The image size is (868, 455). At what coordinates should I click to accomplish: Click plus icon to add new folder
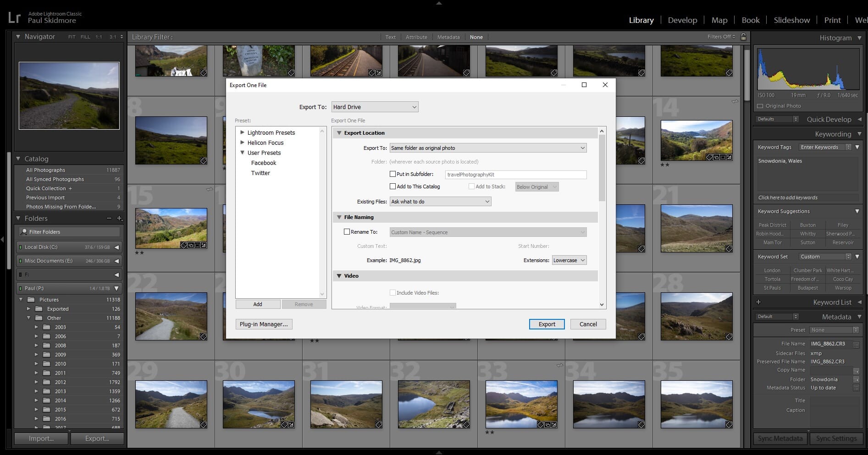click(x=119, y=219)
